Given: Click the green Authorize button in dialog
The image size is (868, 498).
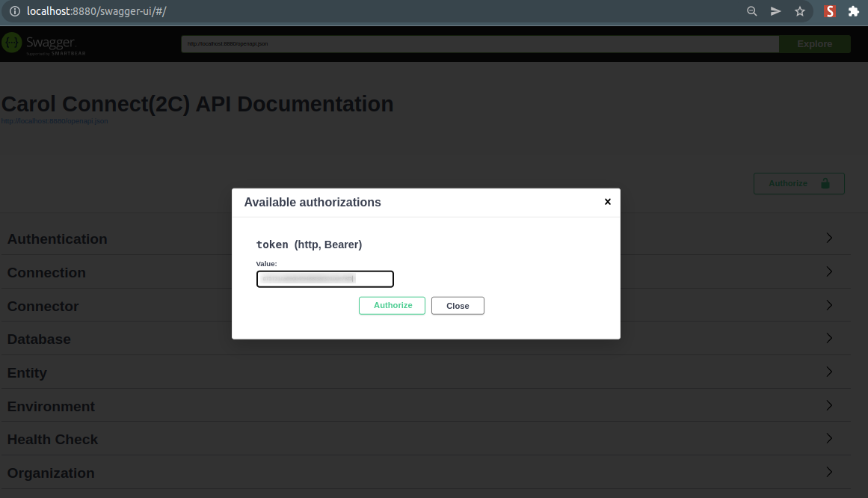Looking at the screenshot, I should [393, 306].
